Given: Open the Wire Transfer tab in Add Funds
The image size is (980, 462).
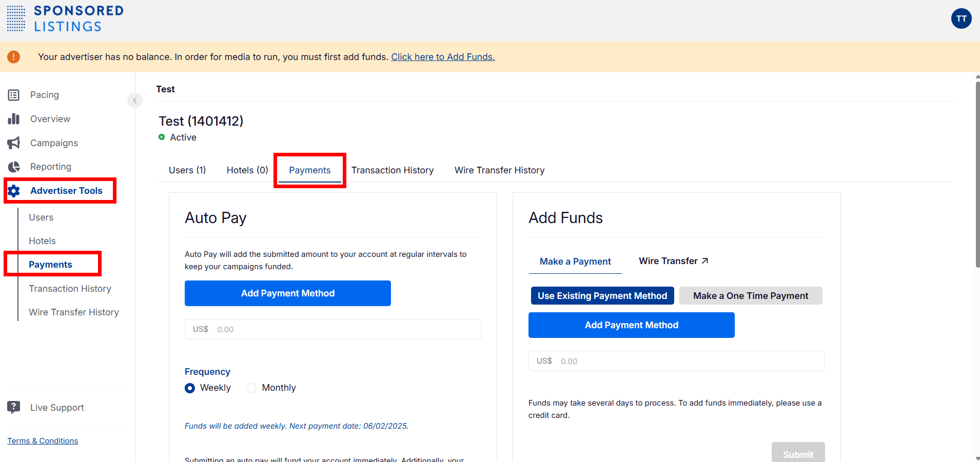Looking at the screenshot, I should [674, 261].
